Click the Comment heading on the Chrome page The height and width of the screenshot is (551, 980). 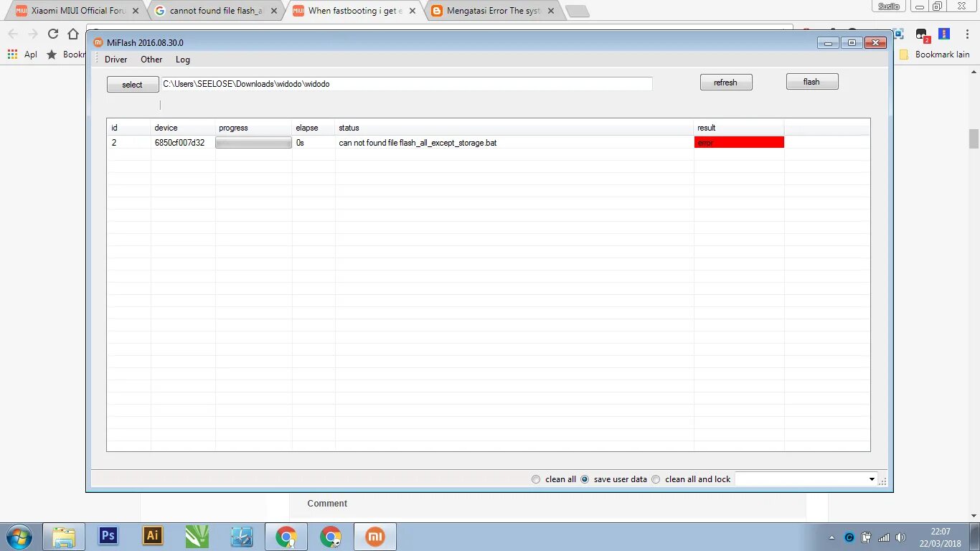[x=327, y=504]
